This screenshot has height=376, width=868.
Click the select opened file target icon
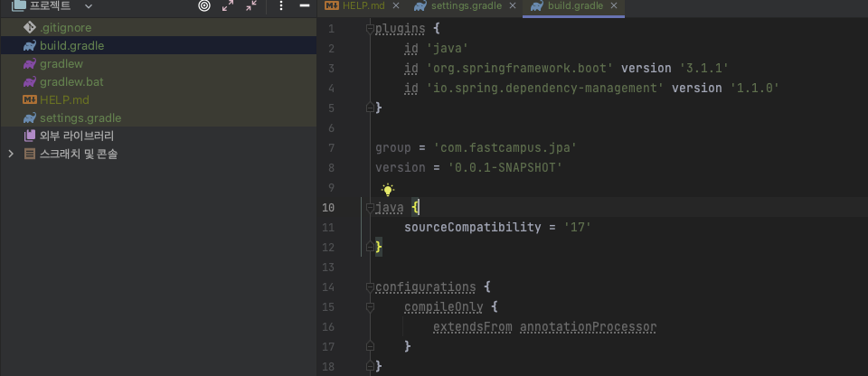coord(204,6)
